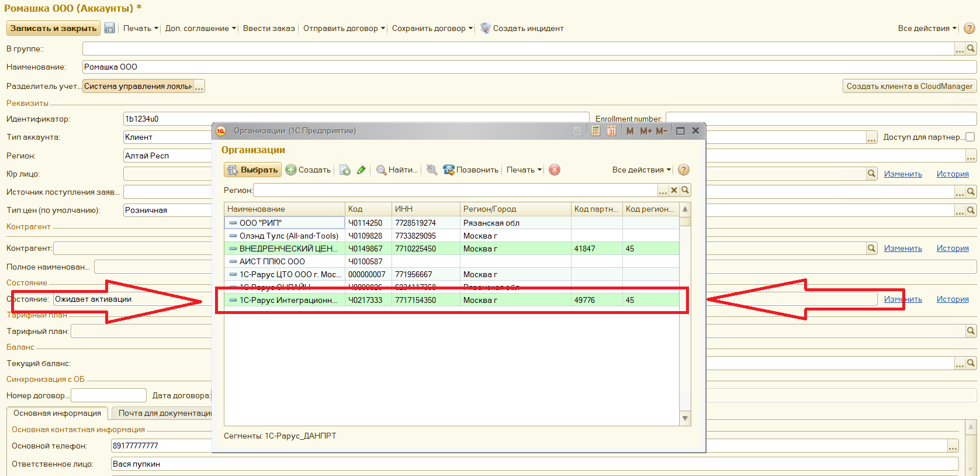This screenshot has width=980, height=476.
Task: Open help in Организации dialog toolbar
Action: click(x=684, y=170)
